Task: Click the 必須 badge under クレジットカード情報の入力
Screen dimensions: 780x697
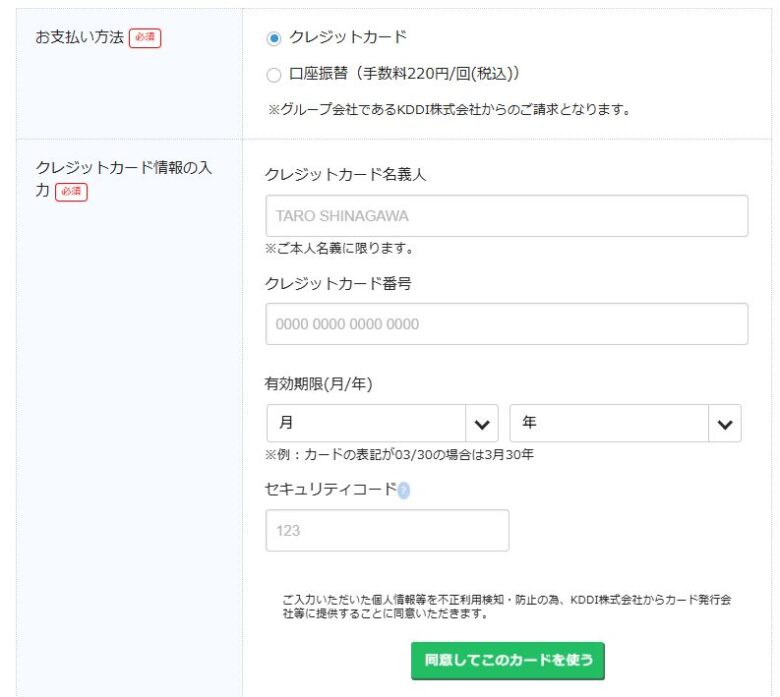Action: pyautogui.click(x=71, y=192)
